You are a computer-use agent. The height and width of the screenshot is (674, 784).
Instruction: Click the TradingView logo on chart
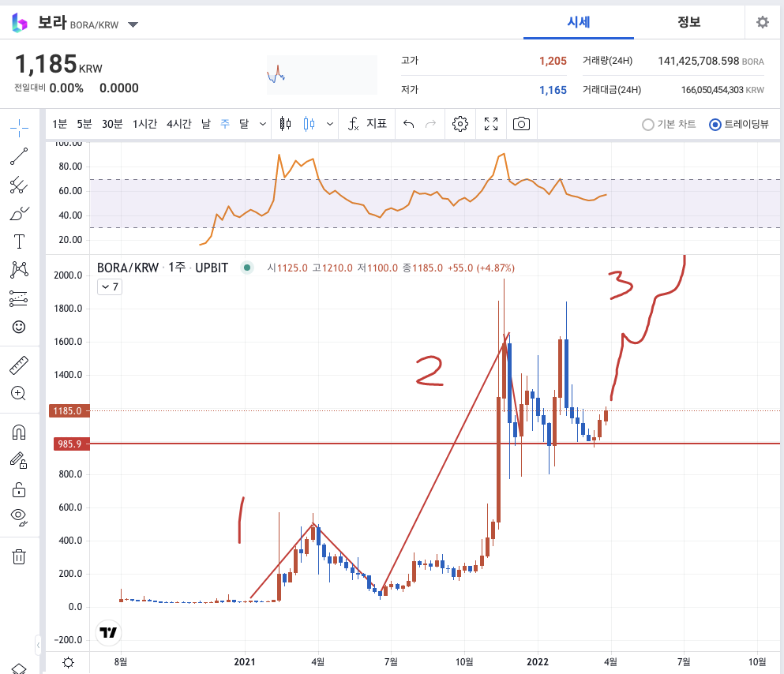click(x=108, y=632)
